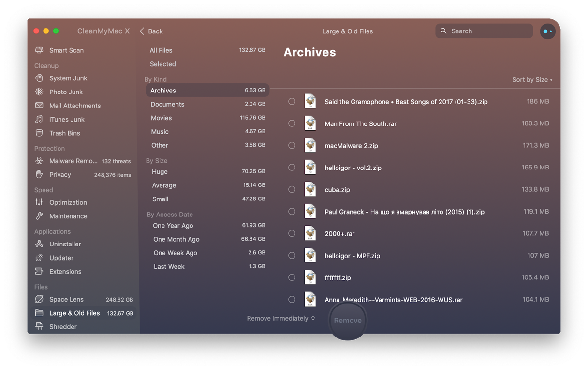This screenshot has height=368, width=588.
Task: Open the Remove Immediately options dropdown
Action: (281, 318)
